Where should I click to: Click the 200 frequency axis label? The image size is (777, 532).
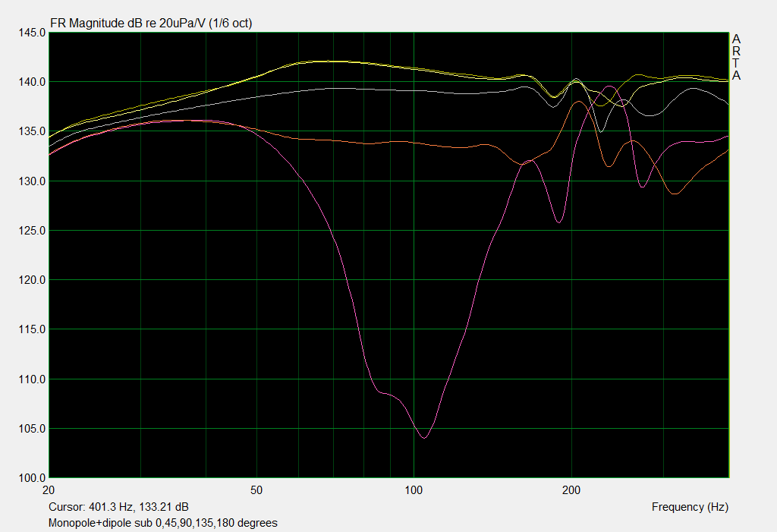[x=571, y=490]
